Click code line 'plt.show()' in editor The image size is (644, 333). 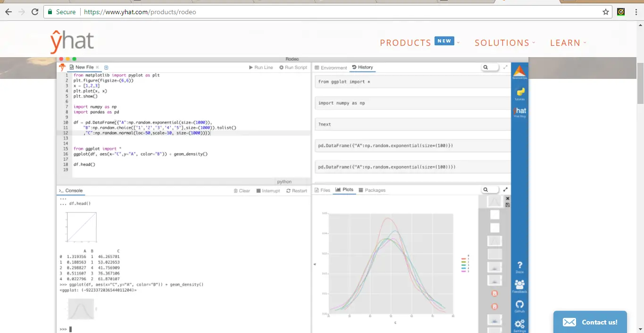point(85,96)
